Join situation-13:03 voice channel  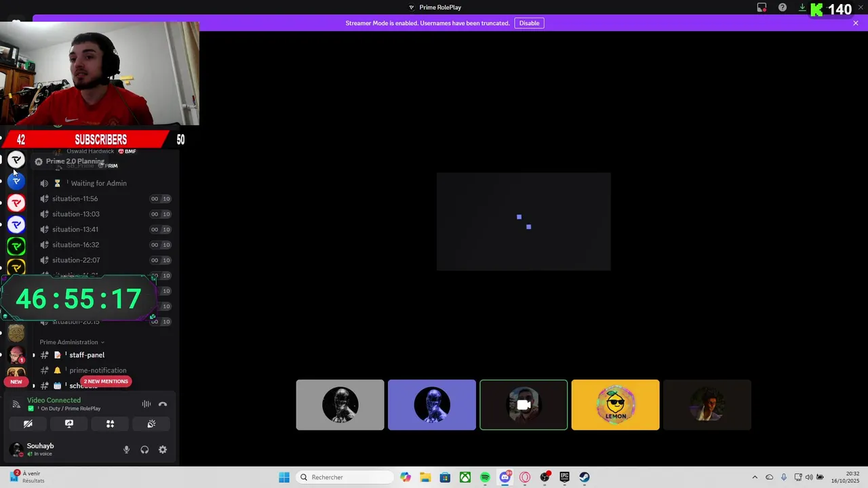click(106, 214)
